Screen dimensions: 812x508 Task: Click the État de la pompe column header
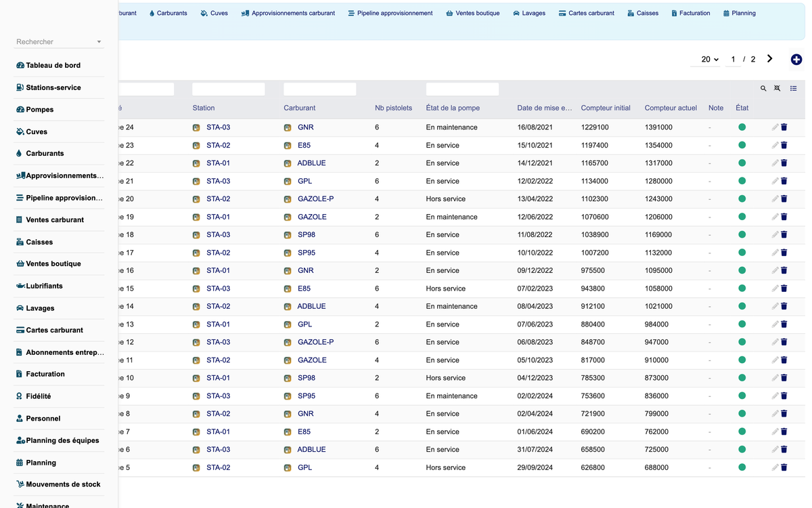(453, 108)
